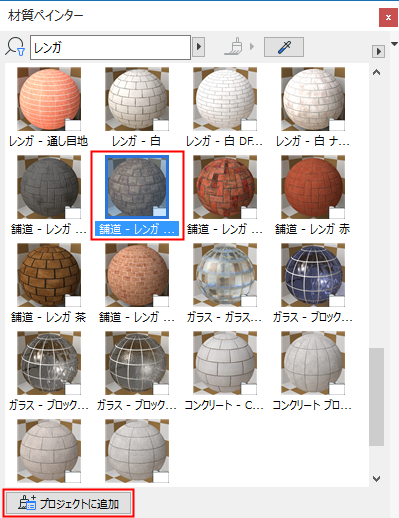The height and width of the screenshot is (518, 399).
Task: Focus the search field containing レンガ
Action: [x=110, y=47]
